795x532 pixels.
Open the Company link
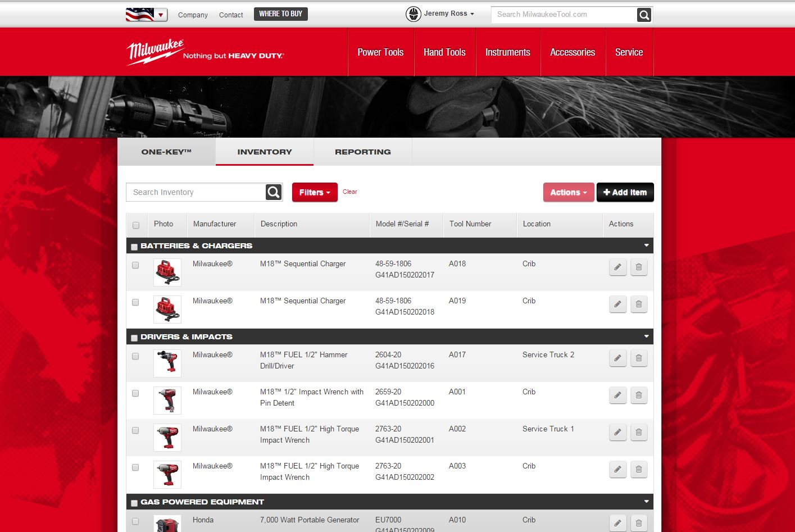pyautogui.click(x=193, y=15)
